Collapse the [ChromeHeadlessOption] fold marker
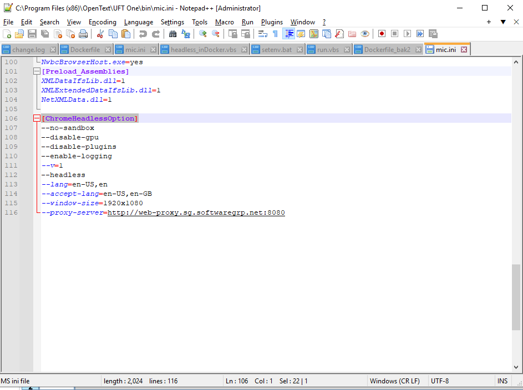This screenshot has height=390, width=523. [37, 118]
